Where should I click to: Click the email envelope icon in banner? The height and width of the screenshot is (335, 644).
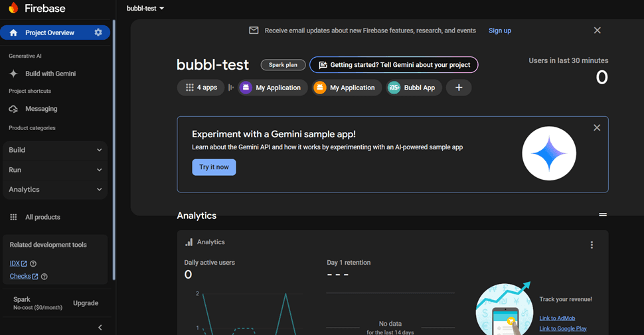254,31
